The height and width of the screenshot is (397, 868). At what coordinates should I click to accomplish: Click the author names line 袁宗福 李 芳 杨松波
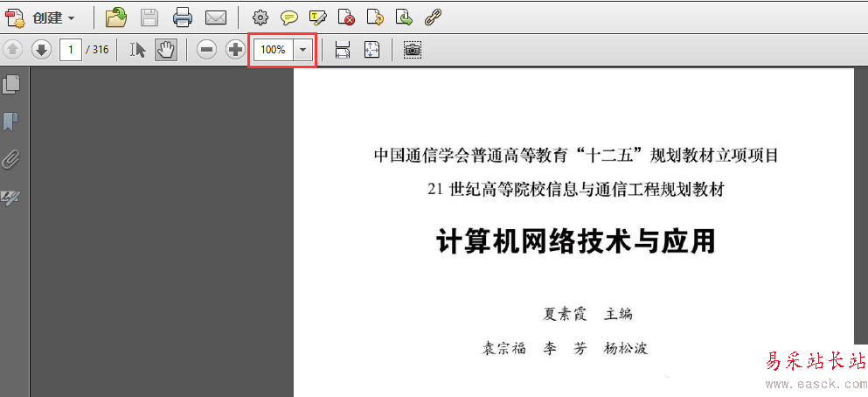[566, 348]
